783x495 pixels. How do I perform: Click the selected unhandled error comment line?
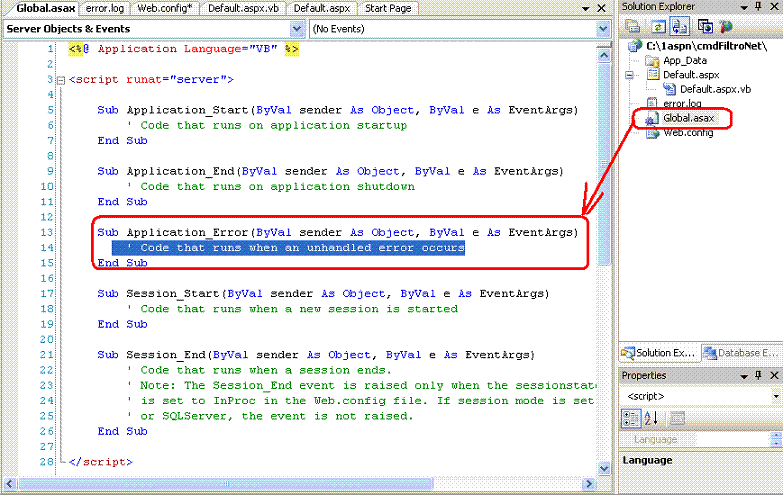[288, 248]
